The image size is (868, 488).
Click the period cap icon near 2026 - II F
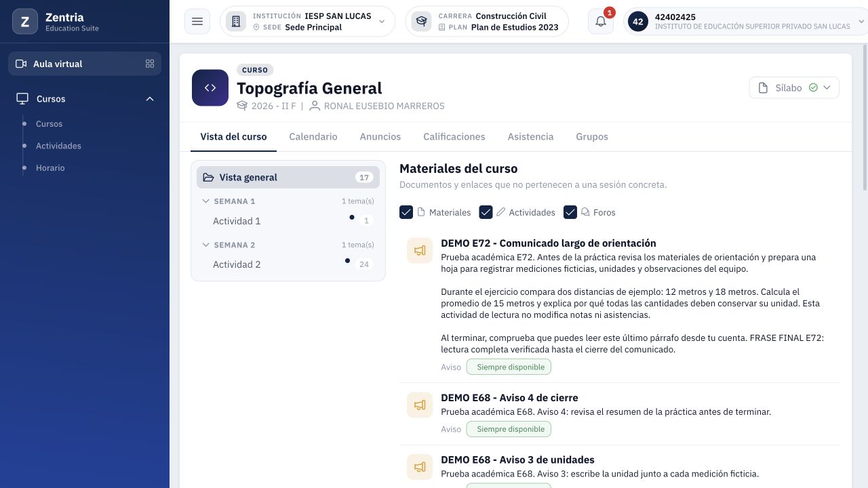pyautogui.click(x=242, y=106)
